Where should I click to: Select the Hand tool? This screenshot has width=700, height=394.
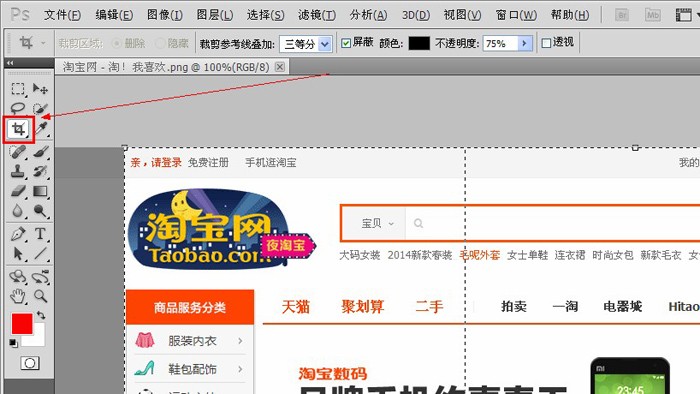[x=18, y=296]
